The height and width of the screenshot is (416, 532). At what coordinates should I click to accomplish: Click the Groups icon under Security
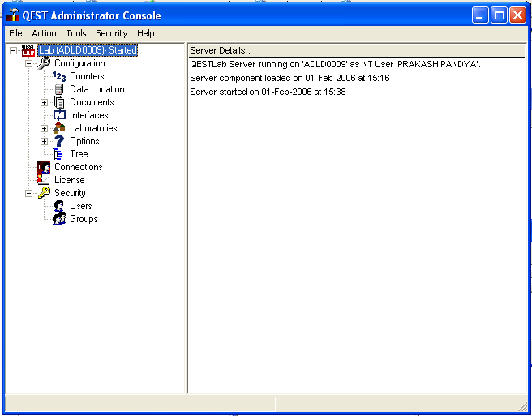click(59, 219)
